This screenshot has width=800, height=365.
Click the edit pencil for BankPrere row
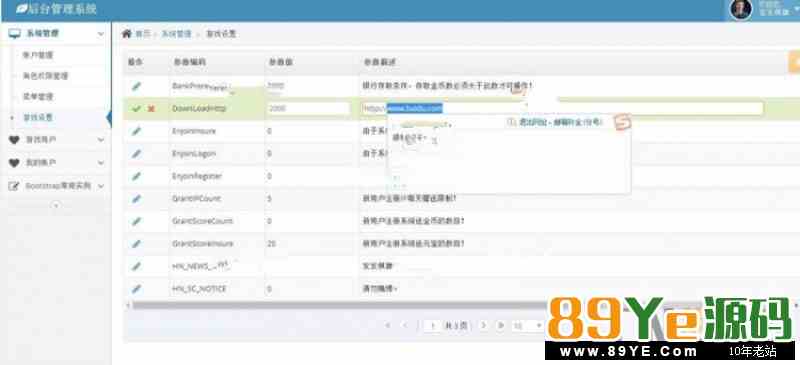tap(136, 86)
